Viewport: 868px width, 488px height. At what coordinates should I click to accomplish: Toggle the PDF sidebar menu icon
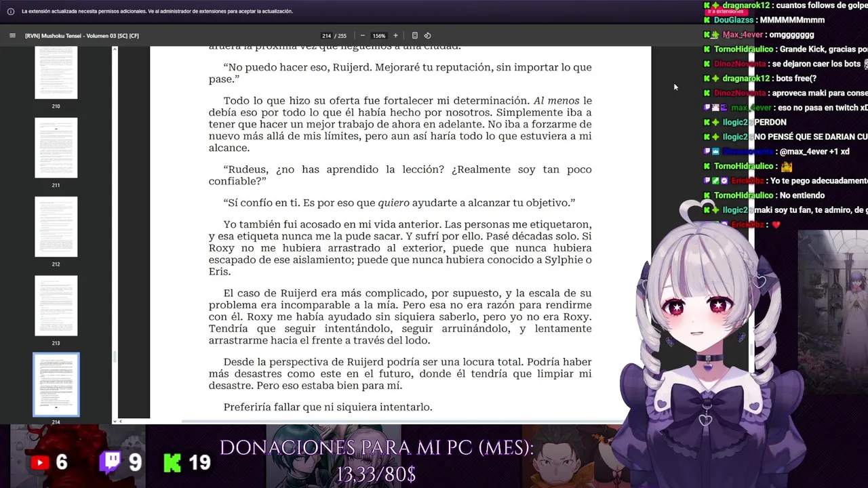12,36
